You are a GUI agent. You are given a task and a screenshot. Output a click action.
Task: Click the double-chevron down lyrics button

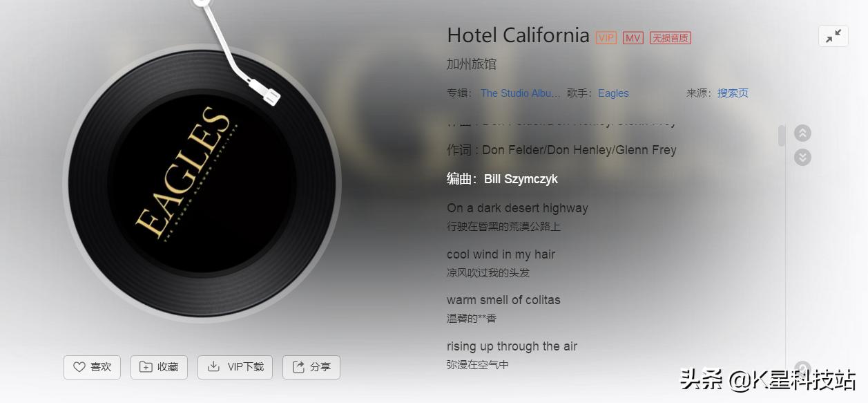pos(802,157)
